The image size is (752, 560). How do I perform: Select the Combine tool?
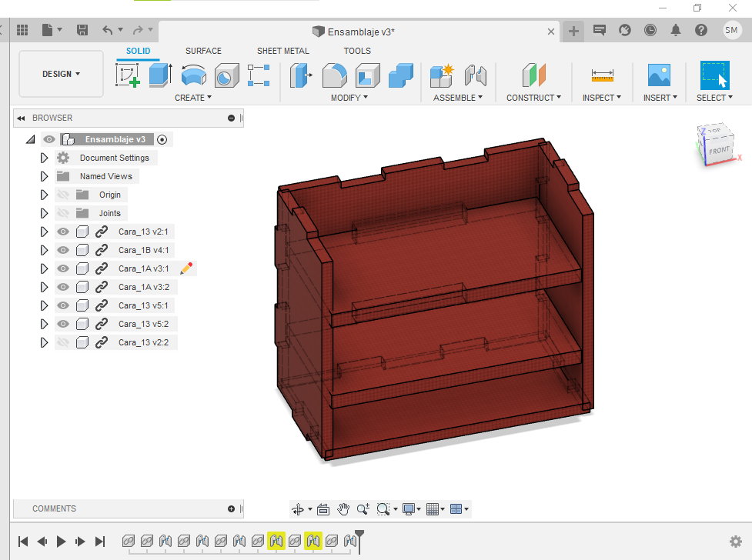(x=401, y=75)
